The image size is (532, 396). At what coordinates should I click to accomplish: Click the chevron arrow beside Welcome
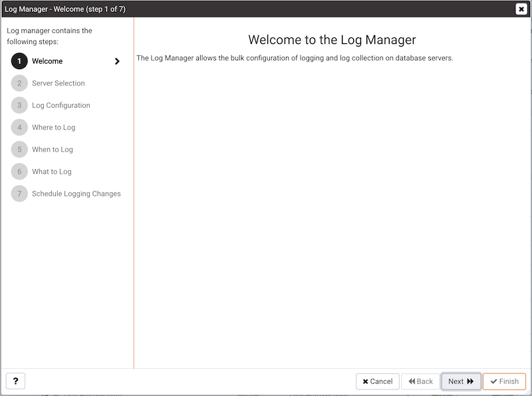117,61
